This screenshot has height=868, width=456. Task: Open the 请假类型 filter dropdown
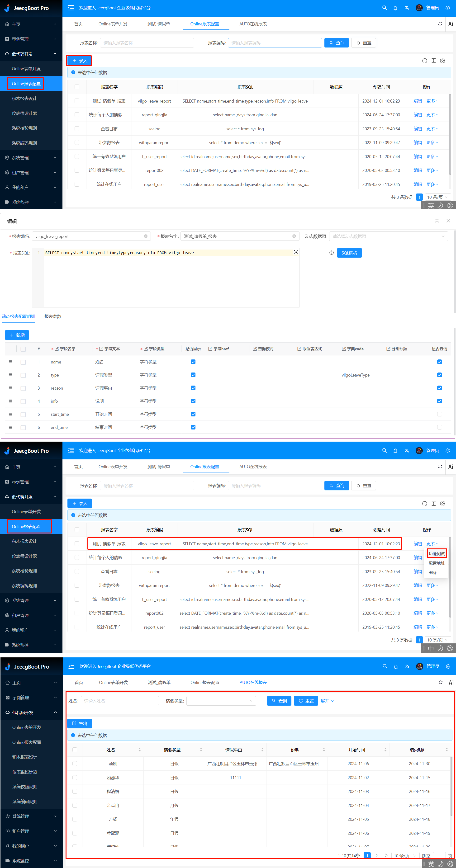[x=221, y=701]
